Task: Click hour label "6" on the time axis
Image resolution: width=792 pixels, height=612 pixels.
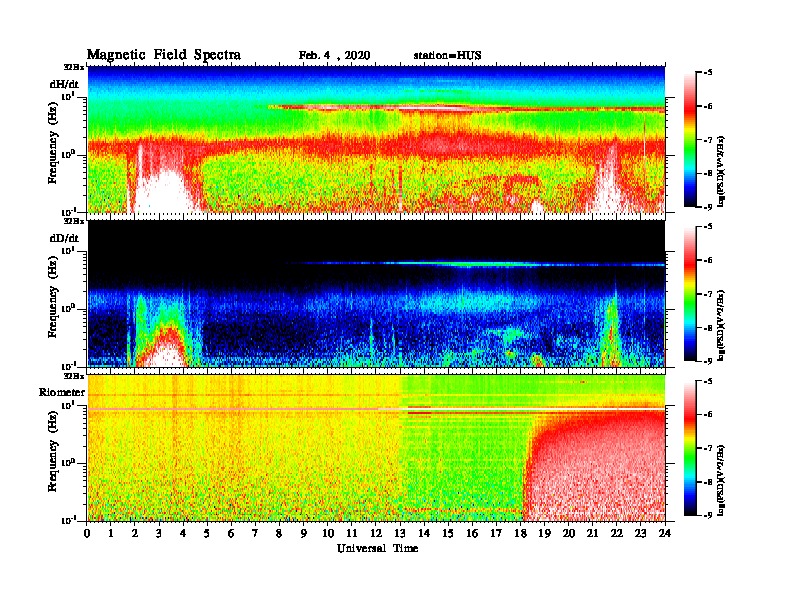Action: (x=231, y=534)
